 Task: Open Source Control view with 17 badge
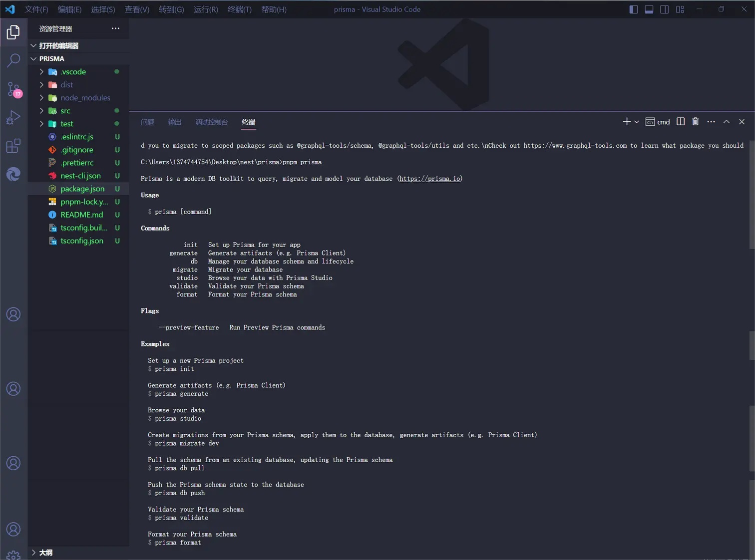(13, 90)
